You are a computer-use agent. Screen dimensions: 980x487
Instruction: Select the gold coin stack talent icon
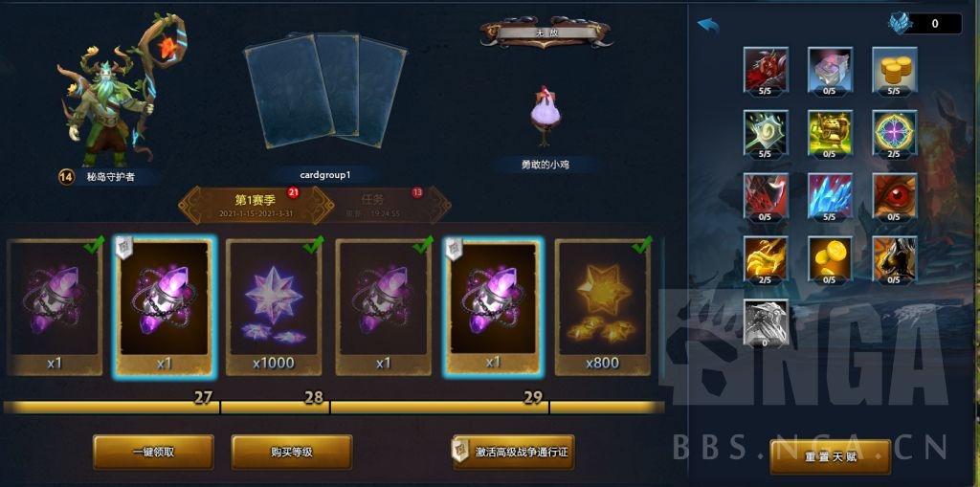point(895,70)
